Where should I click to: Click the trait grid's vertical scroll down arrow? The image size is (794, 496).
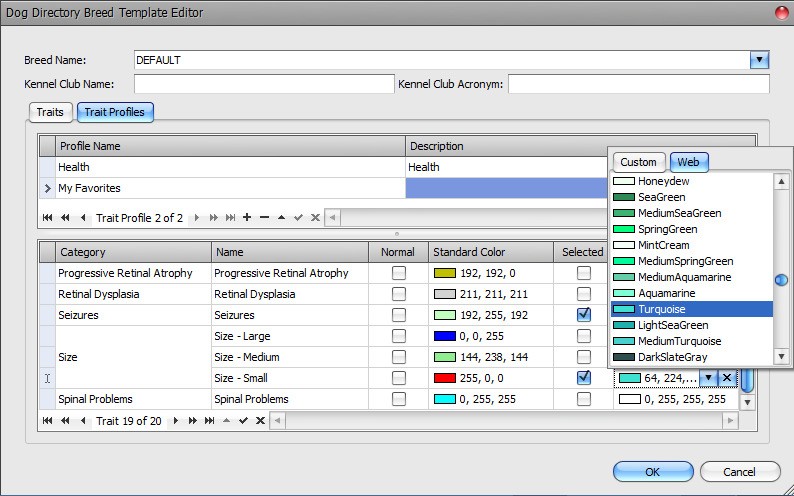(747, 402)
